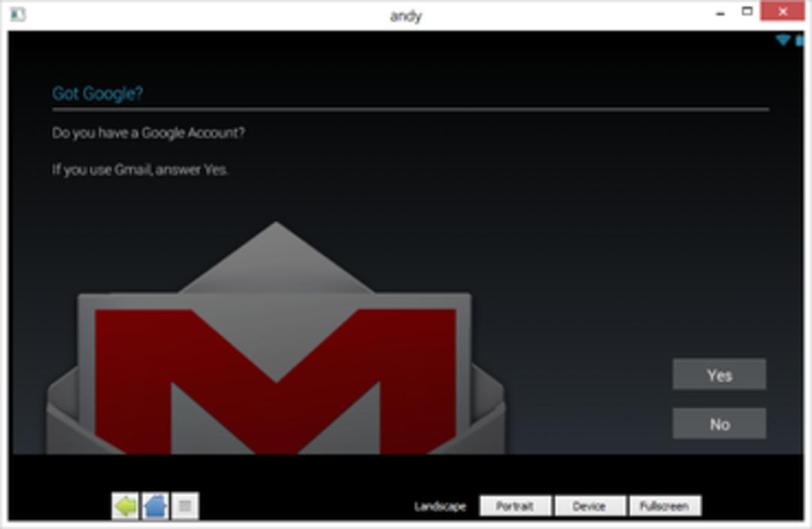Click the Wi-Fi status icon

(x=783, y=40)
